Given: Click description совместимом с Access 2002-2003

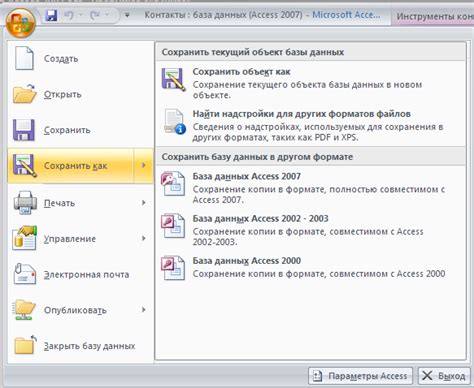Looking at the screenshot, I should click(x=308, y=237).
